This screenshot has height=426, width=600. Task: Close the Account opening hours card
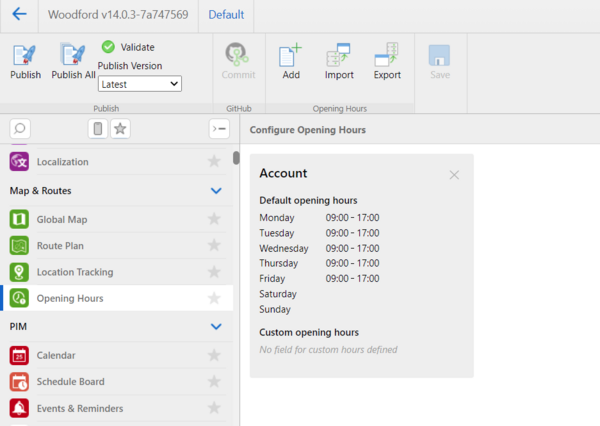pyautogui.click(x=454, y=175)
